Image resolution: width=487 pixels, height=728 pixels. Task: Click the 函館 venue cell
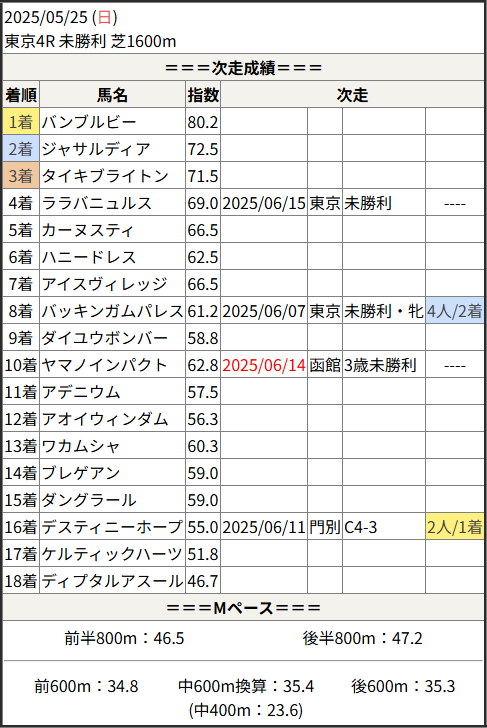(x=325, y=365)
